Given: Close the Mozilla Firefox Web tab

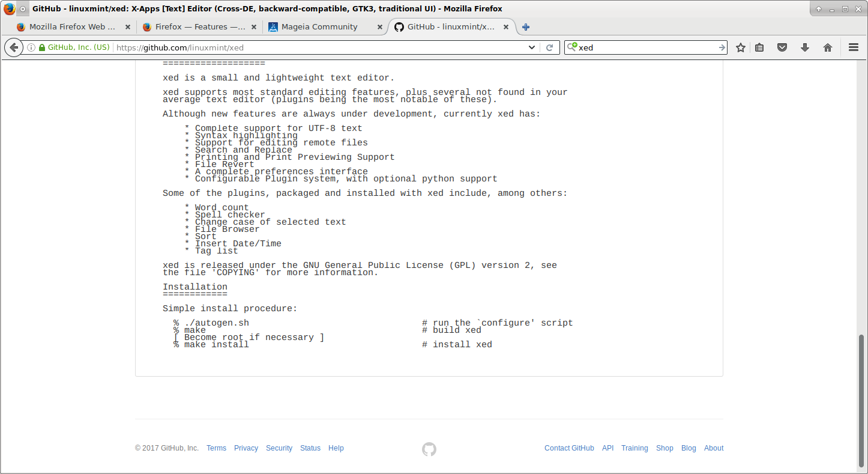Looking at the screenshot, I should click(x=128, y=27).
